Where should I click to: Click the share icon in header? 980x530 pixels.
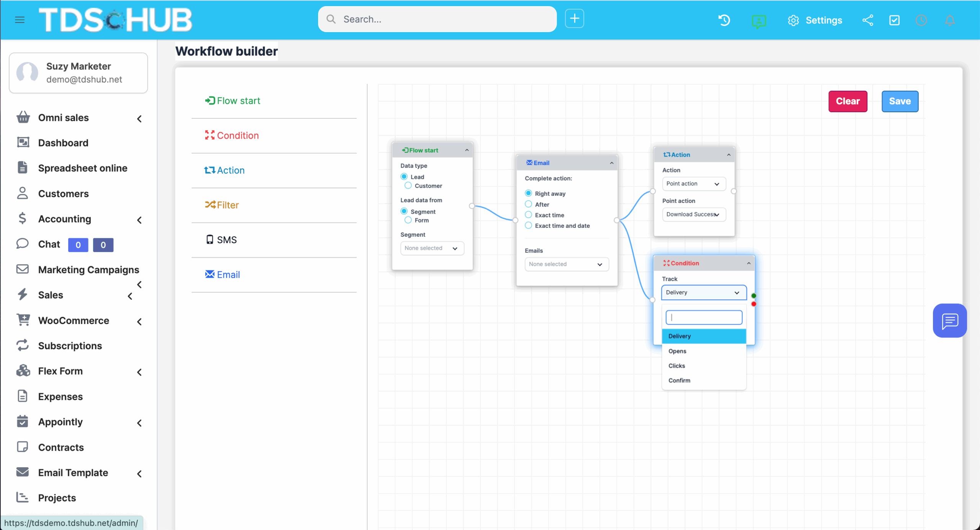[x=867, y=20]
